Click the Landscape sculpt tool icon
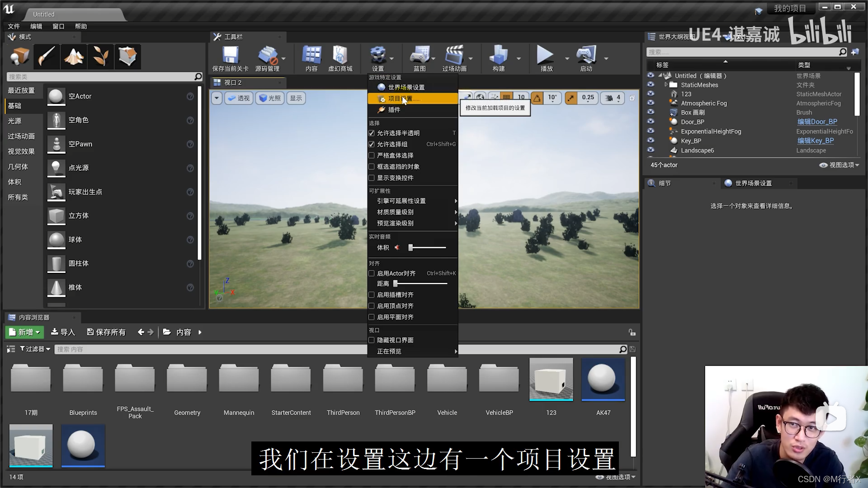The image size is (868, 488). (73, 56)
